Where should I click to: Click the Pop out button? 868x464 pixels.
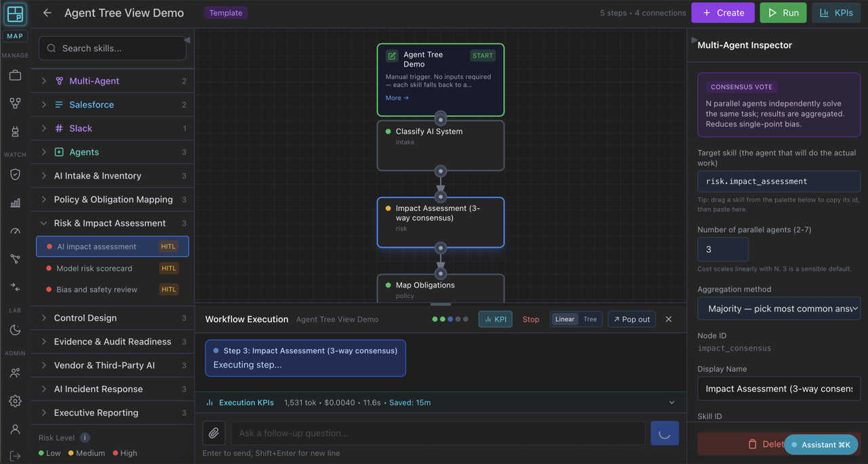click(x=632, y=319)
